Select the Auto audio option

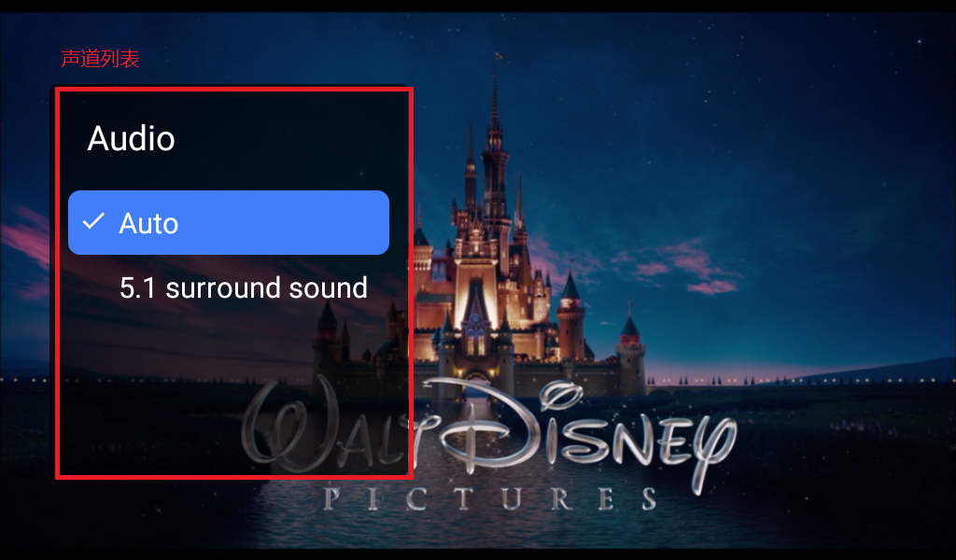[228, 222]
